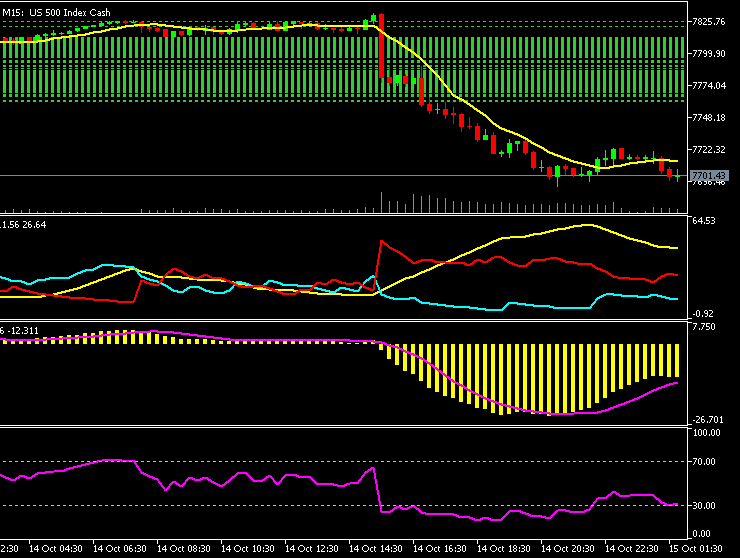
Task: Select the 26.64 indicator readout
Action: pyautogui.click(x=34, y=225)
